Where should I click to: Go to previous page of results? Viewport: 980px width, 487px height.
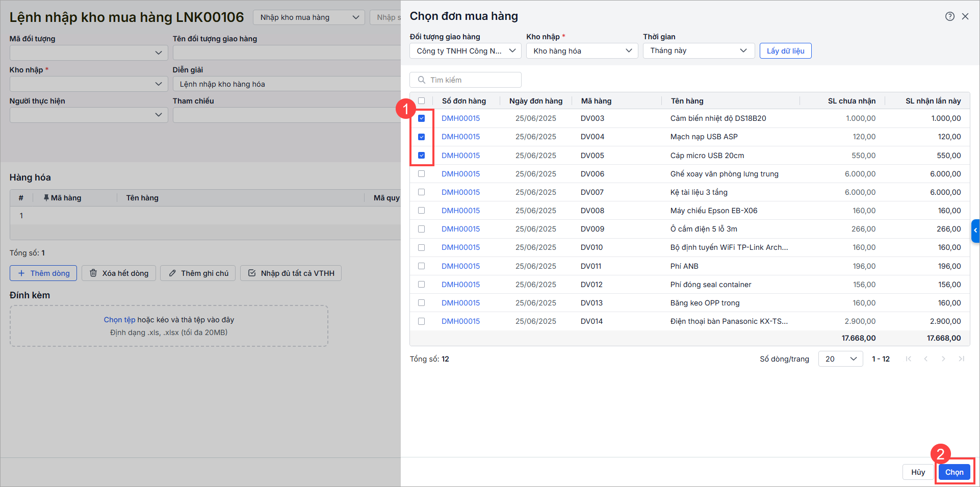926,359
